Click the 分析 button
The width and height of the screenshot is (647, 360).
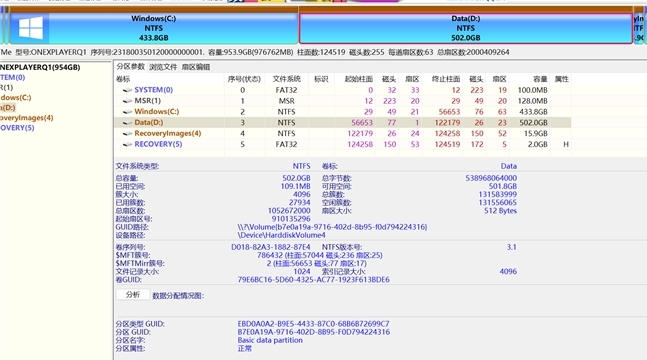click(x=133, y=294)
